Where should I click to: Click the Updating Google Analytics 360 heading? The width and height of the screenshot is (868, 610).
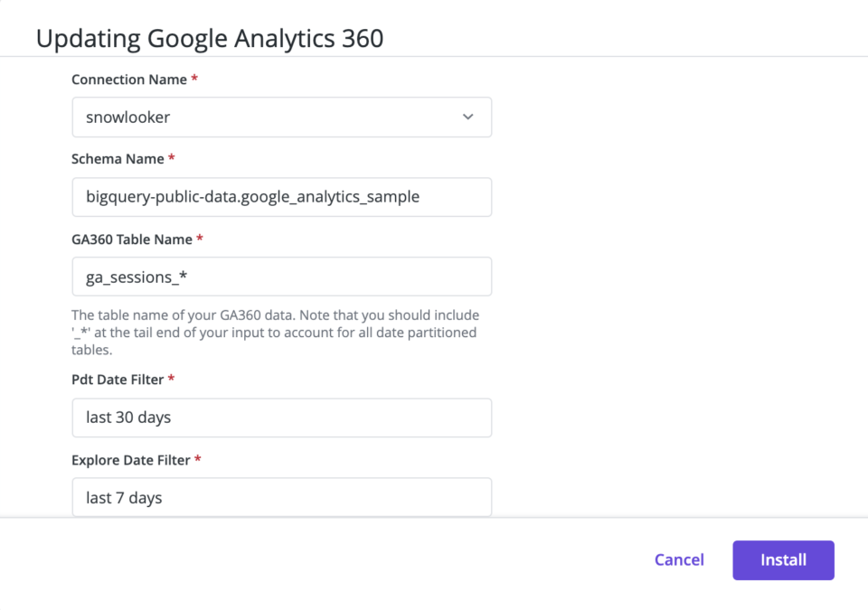click(x=210, y=39)
